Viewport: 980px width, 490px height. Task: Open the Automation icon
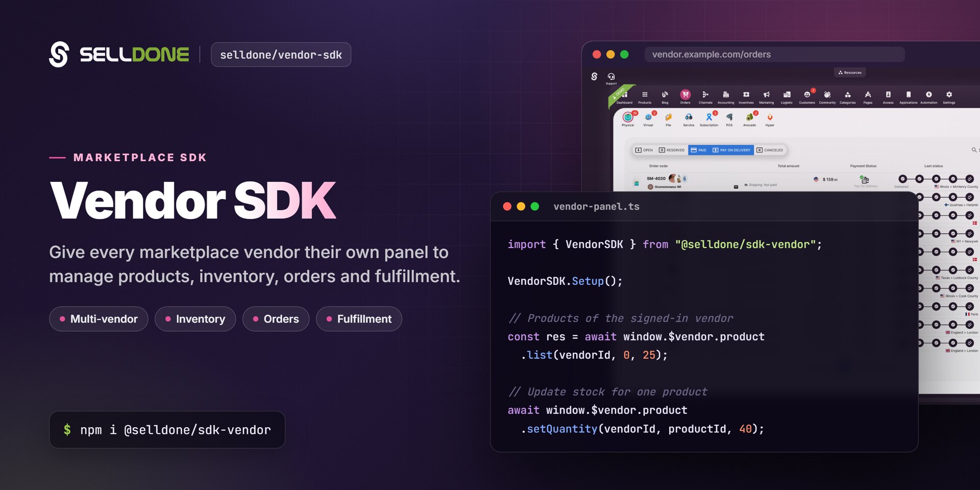[x=929, y=97]
